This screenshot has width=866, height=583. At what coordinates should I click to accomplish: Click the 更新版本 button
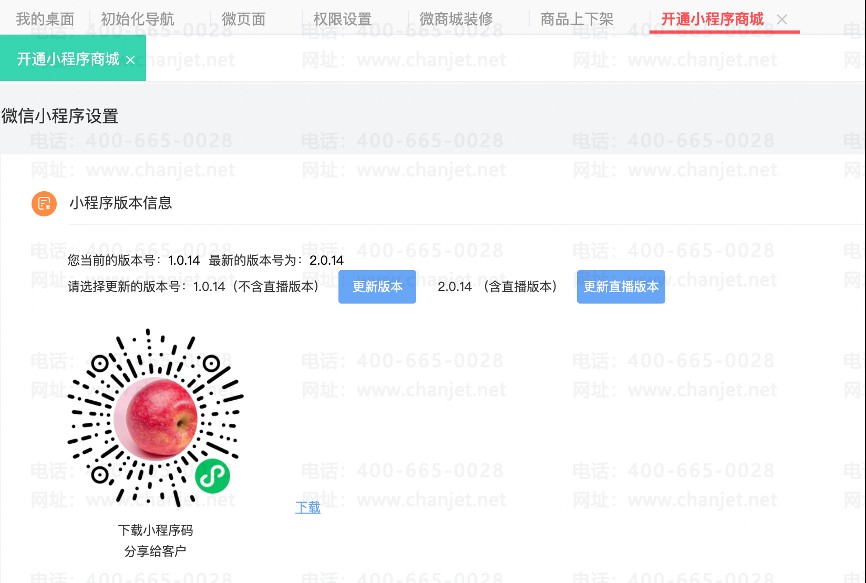point(377,287)
